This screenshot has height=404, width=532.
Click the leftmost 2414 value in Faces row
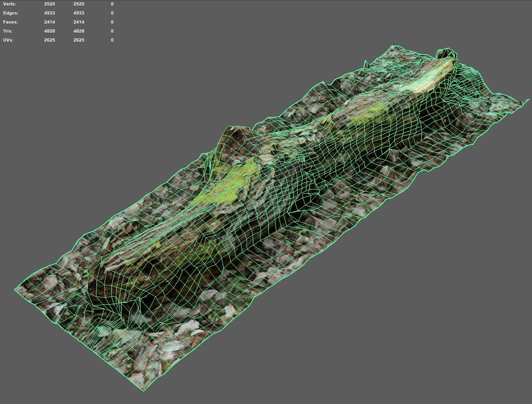pos(50,22)
